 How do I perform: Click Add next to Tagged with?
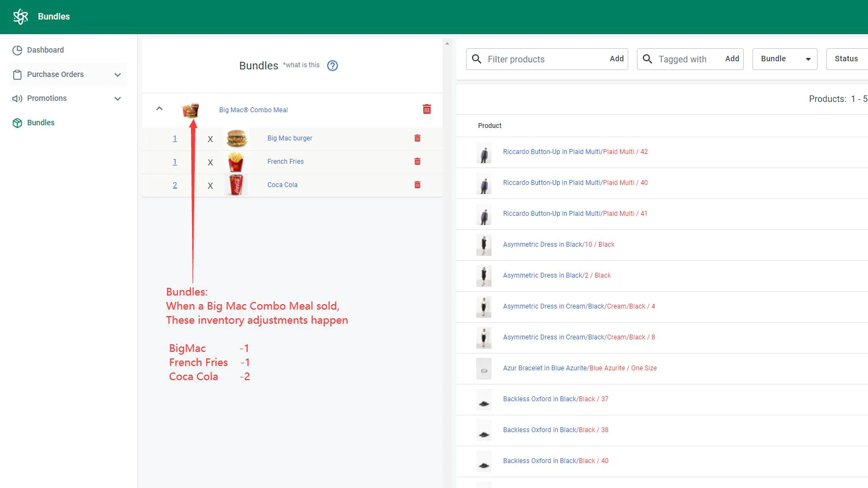coord(732,59)
